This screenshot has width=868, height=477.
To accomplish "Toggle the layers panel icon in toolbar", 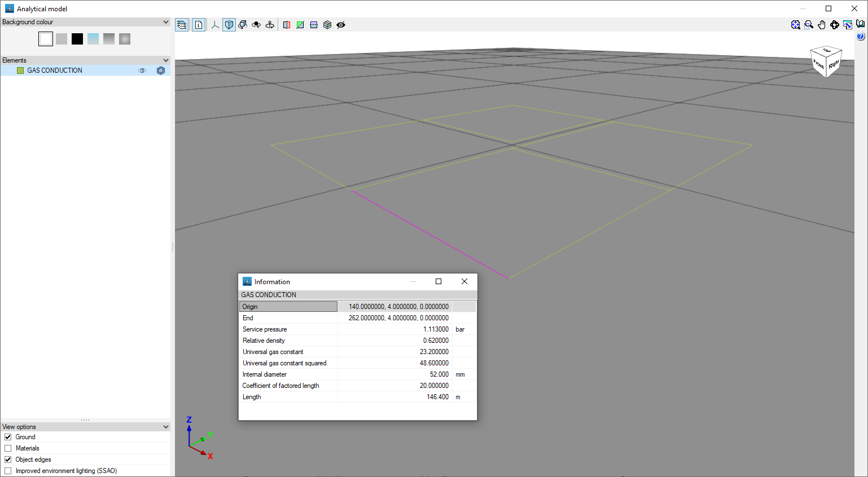I will pos(182,25).
